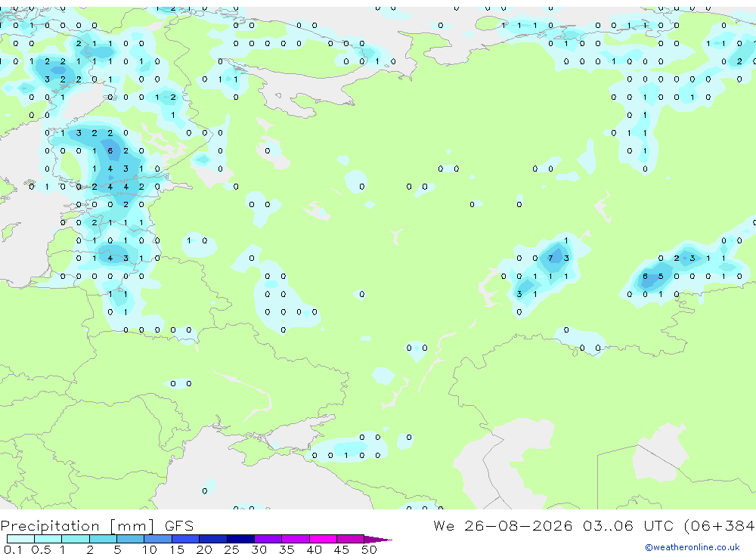Pick the 35–40 mm purple legend swatch
756x554 pixels.
pos(296,539)
